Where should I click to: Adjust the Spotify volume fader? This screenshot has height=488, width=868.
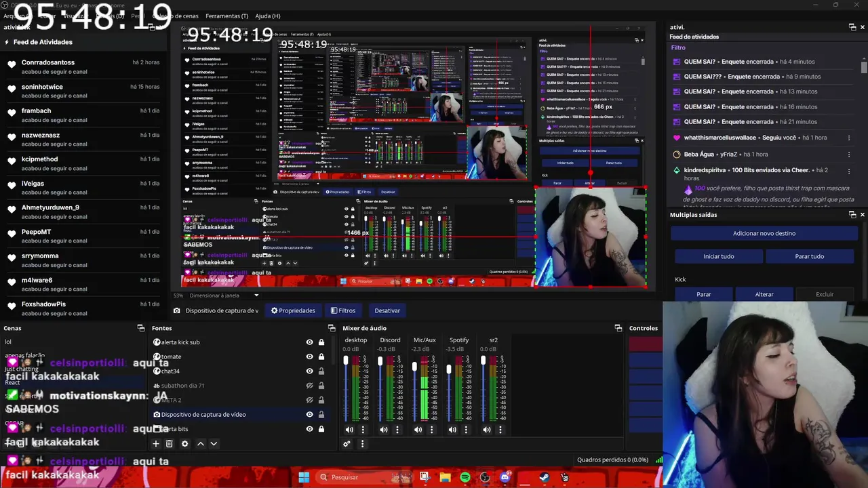tap(449, 369)
